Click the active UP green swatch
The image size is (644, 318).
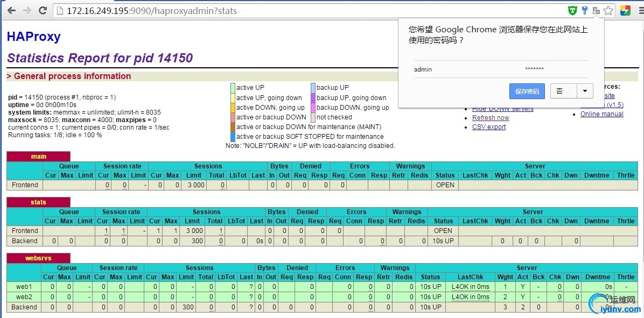[233, 87]
